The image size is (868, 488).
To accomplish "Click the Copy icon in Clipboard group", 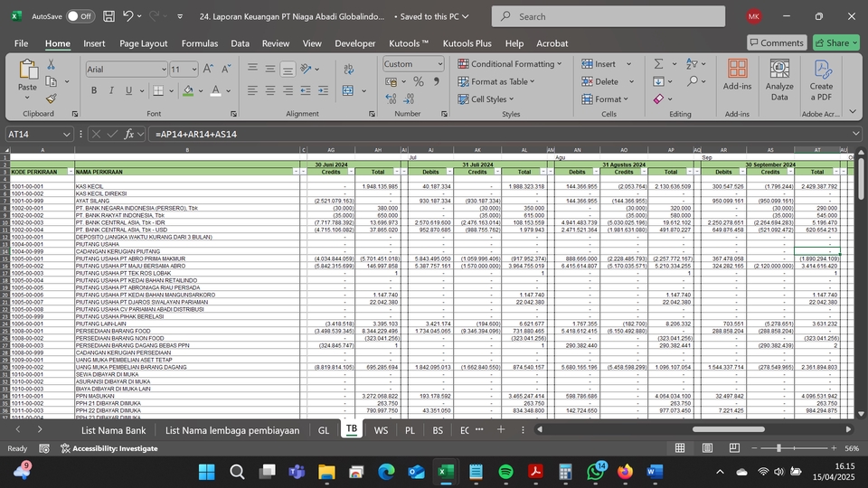I will 51,81.
